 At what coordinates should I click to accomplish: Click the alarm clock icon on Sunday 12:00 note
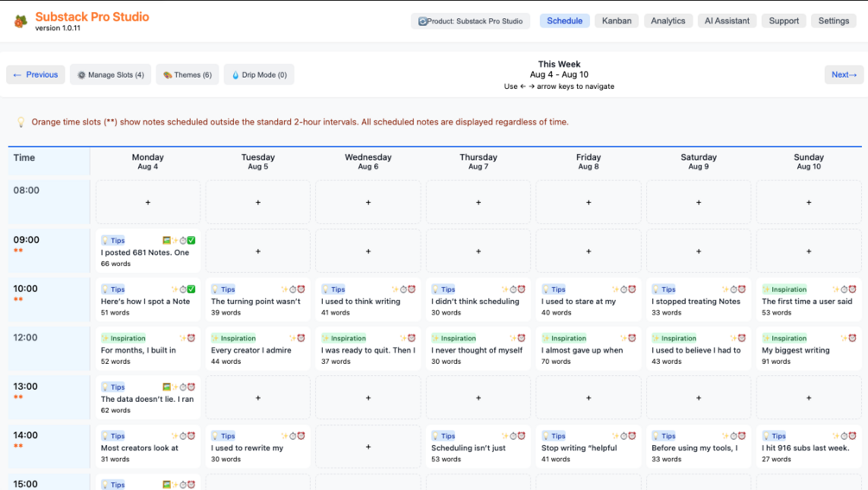[852, 338]
